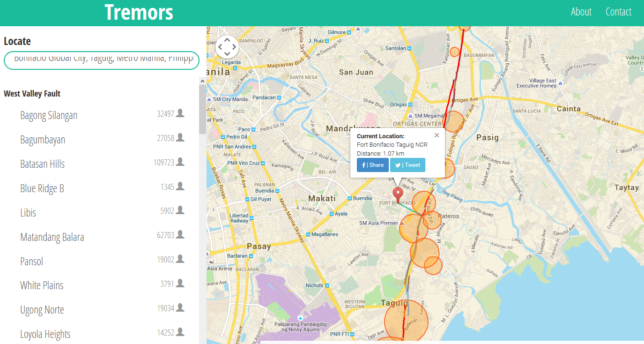
Task: Click the Buendia MRT station icon near Makati
Action: point(349,198)
